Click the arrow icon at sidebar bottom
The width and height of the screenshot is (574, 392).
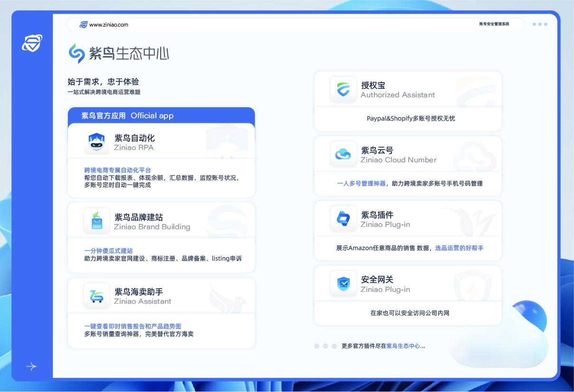coord(31,366)
